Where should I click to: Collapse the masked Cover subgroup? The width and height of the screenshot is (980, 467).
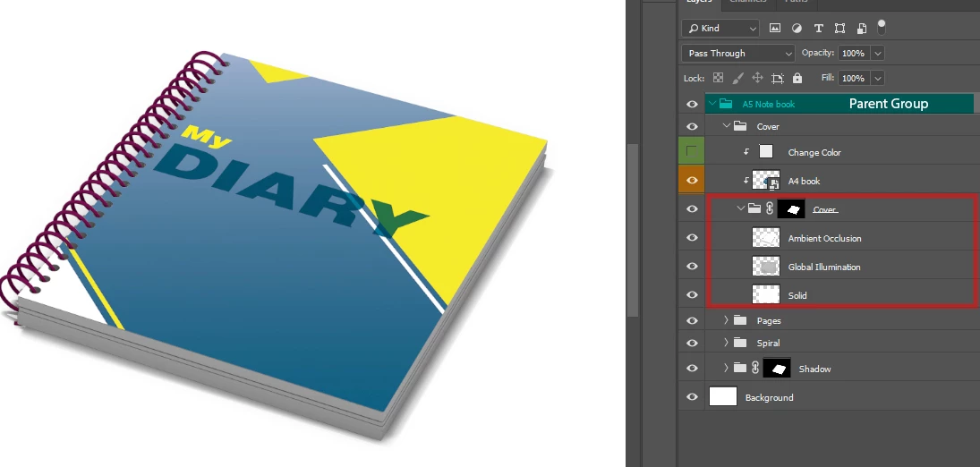(741, 208)
